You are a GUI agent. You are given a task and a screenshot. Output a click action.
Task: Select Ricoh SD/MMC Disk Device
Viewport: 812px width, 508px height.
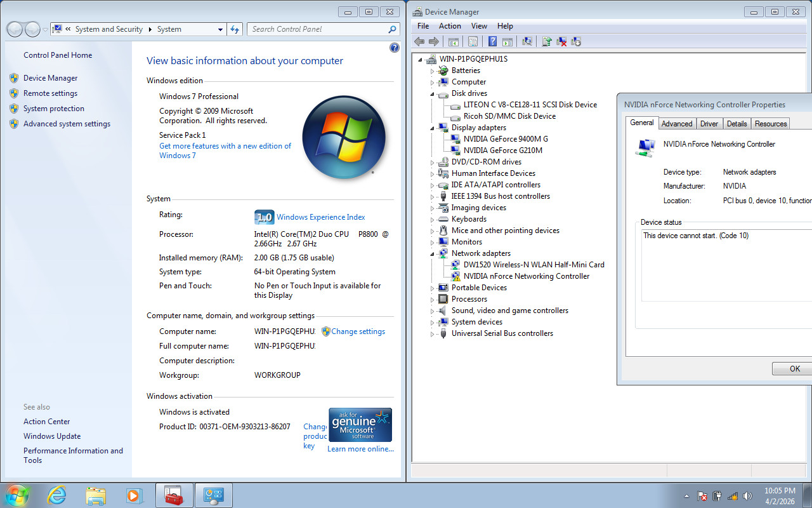click(x=509, y=116)
